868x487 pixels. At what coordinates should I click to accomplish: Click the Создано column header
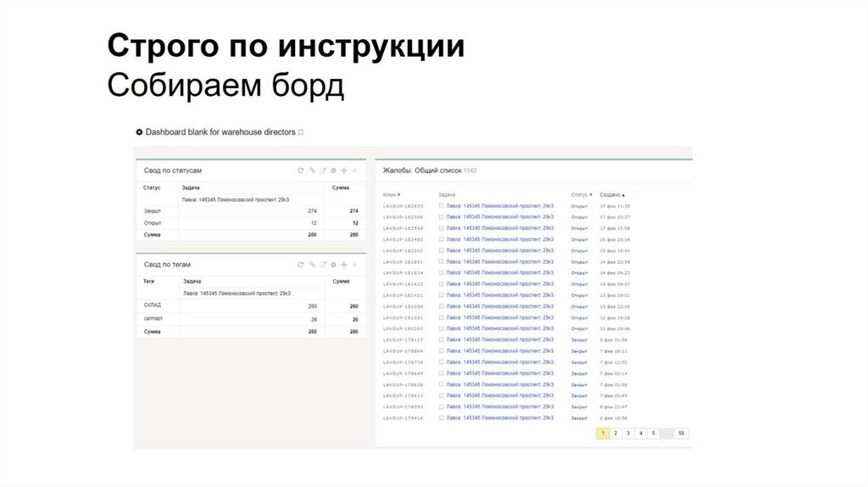612,194
